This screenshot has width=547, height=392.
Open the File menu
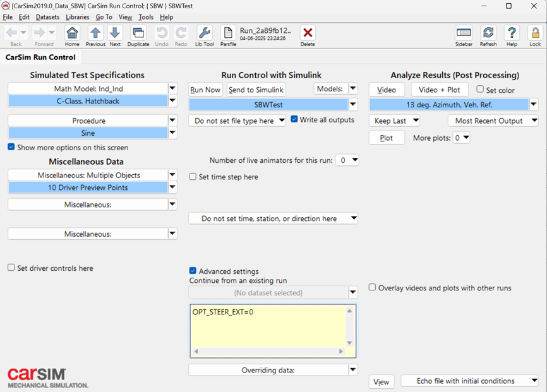[x=8, y=17]
